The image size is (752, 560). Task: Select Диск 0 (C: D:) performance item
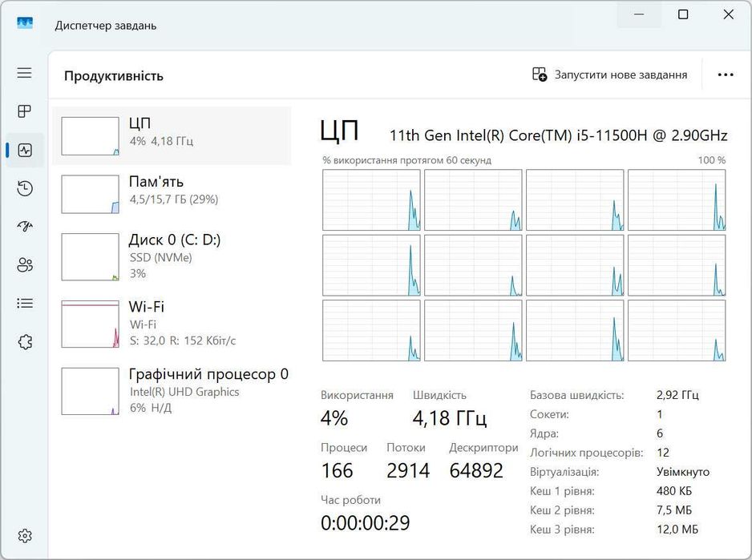tap(172, 257)
